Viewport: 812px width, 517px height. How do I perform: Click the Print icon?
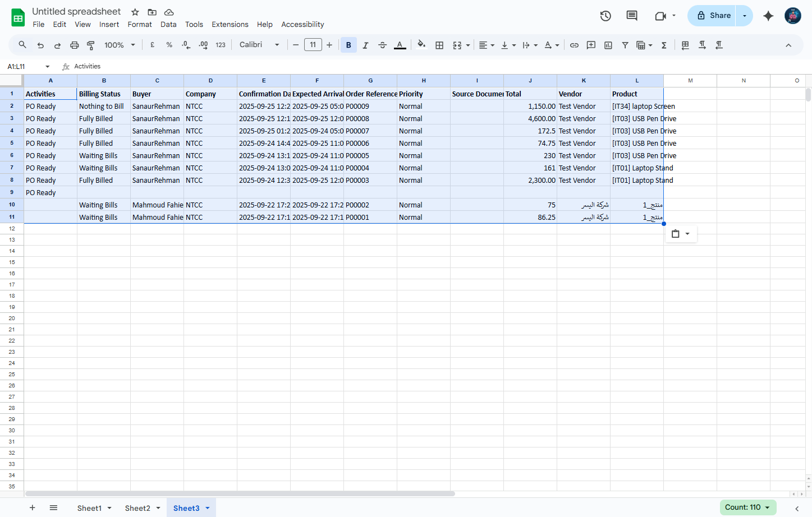pyautogui.click(x=74, y=45)
